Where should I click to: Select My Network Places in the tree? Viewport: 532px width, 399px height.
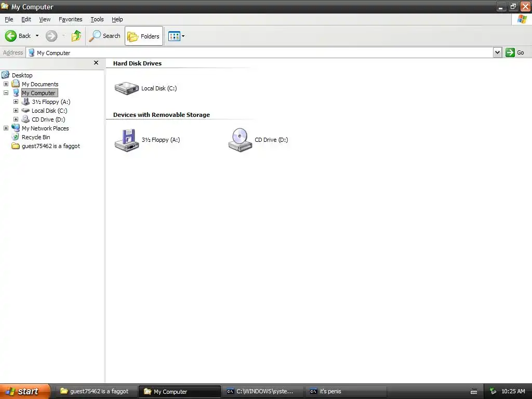tap(41, 128)
